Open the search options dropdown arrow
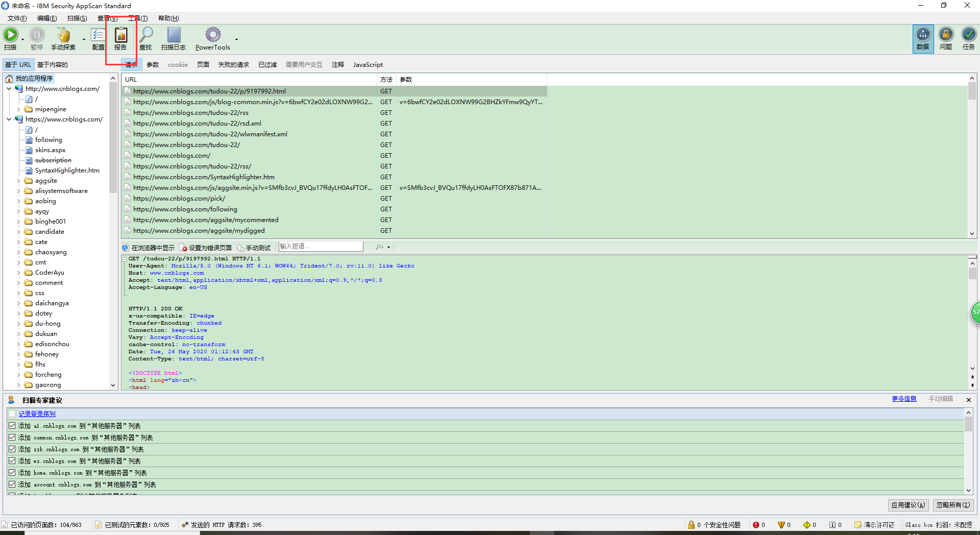 click(x=388, y=247)
